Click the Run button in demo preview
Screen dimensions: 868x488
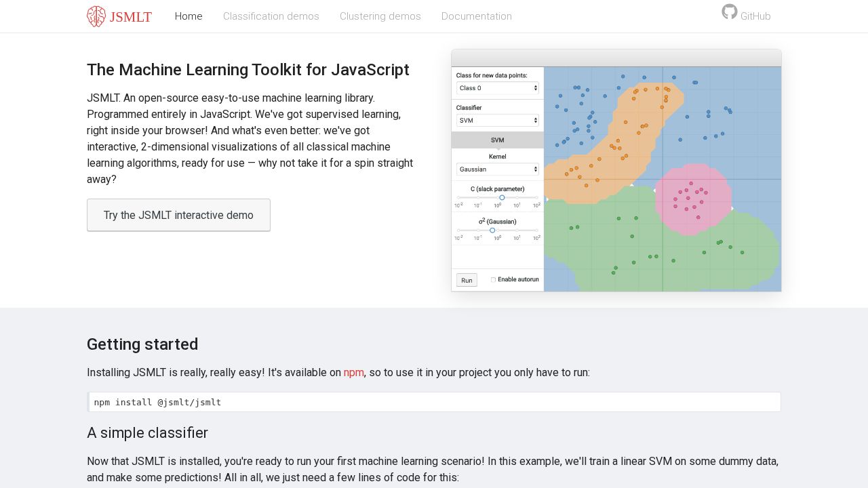pos(467,280)
